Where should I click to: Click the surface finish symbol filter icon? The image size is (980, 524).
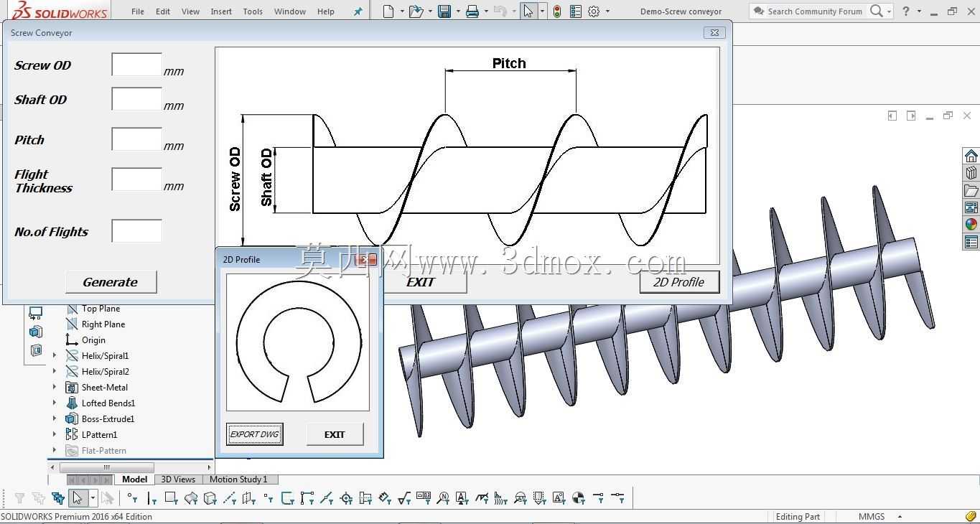coord(404,498)
